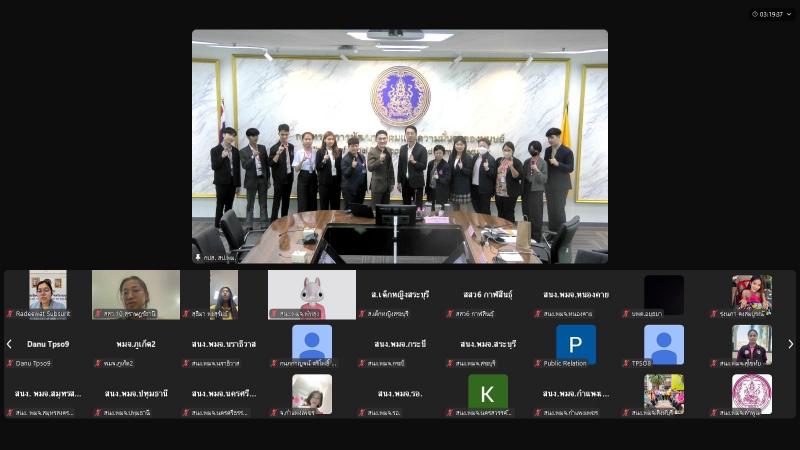Click muted mic icon on สนง.พมจ.นครศรี... tile
This screenshot has height=450, width=800.
click(x=186, y=413)
